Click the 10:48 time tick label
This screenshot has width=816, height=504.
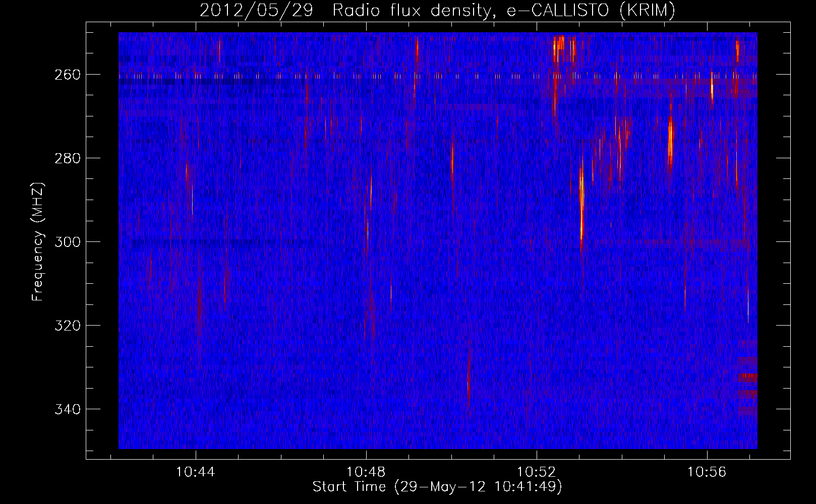[x=366, y=472]
